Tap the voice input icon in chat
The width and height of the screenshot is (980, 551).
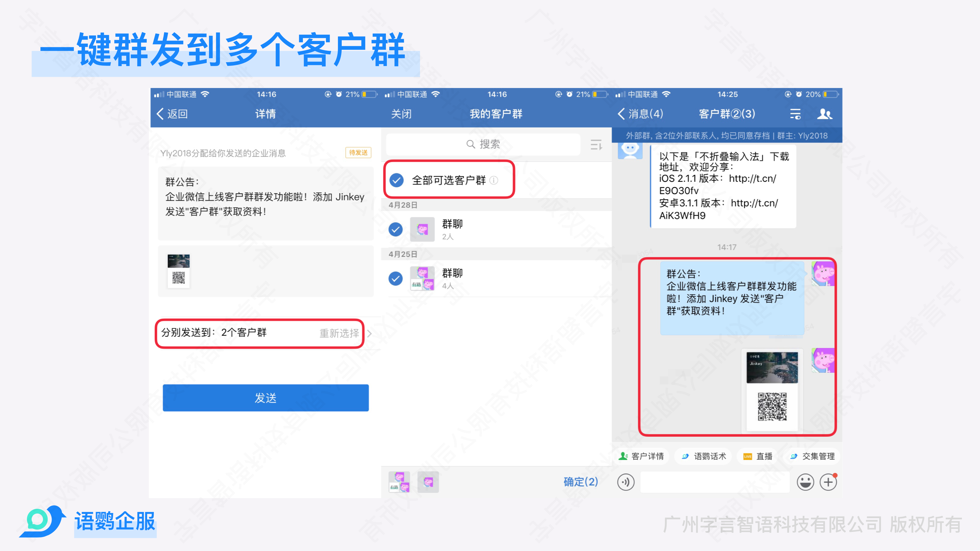(626, 482)
